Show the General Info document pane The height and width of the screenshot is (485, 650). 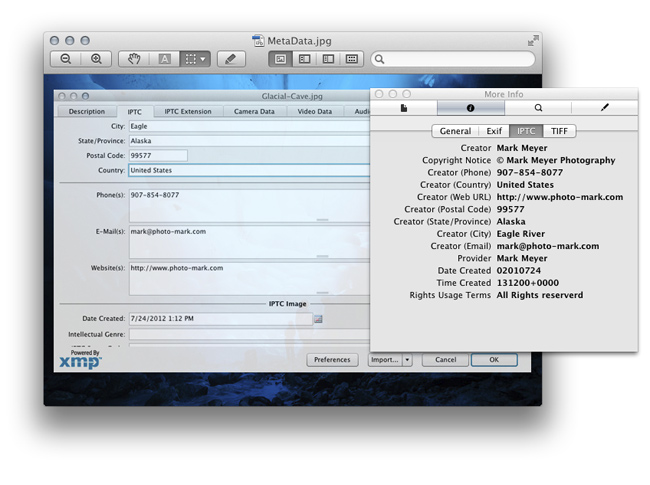(404, 108)
